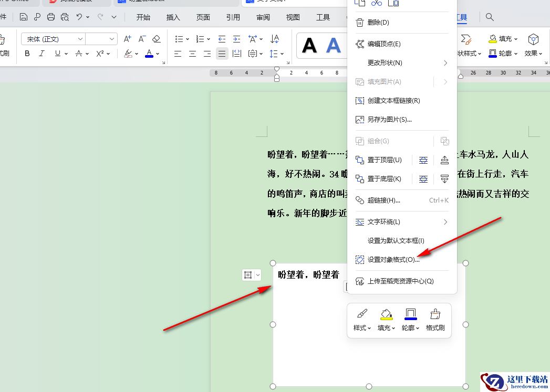Viewport: 550px width, 392px height.
Task: Open 填充 dropdown in mini toolbar
Action: tap(386, 320)
